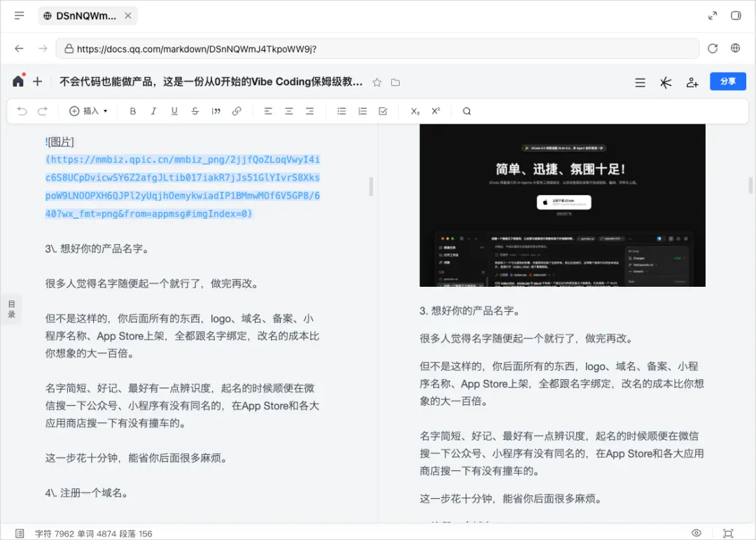
Task: Apply superscript formatting
Action: click(436, 111)
